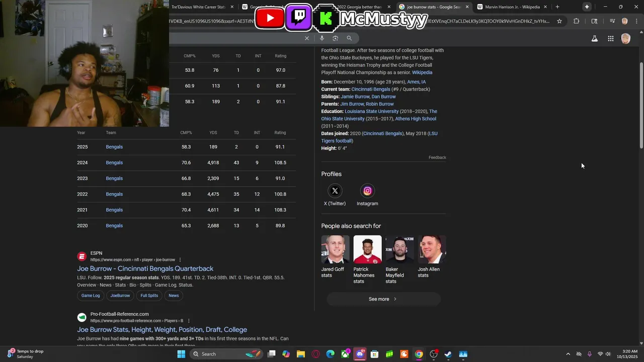
Task: Open Jamie Burrow sibling link
Action: 355,97
